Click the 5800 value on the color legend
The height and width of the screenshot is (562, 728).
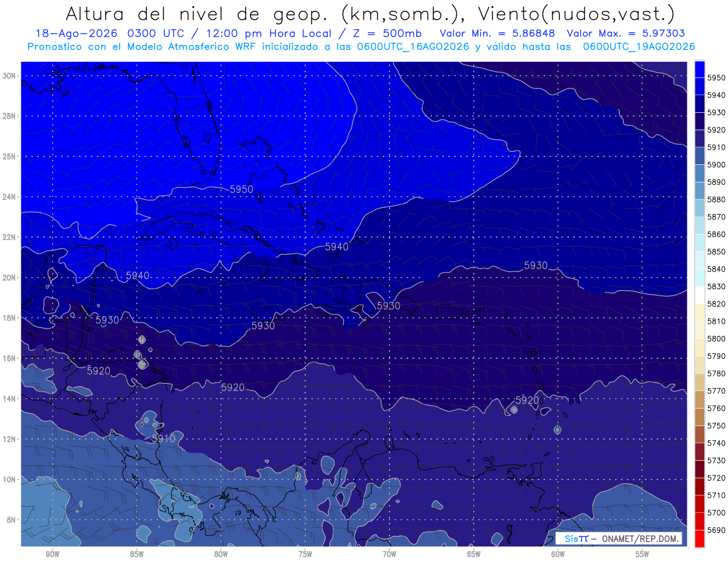click(716, 338)
